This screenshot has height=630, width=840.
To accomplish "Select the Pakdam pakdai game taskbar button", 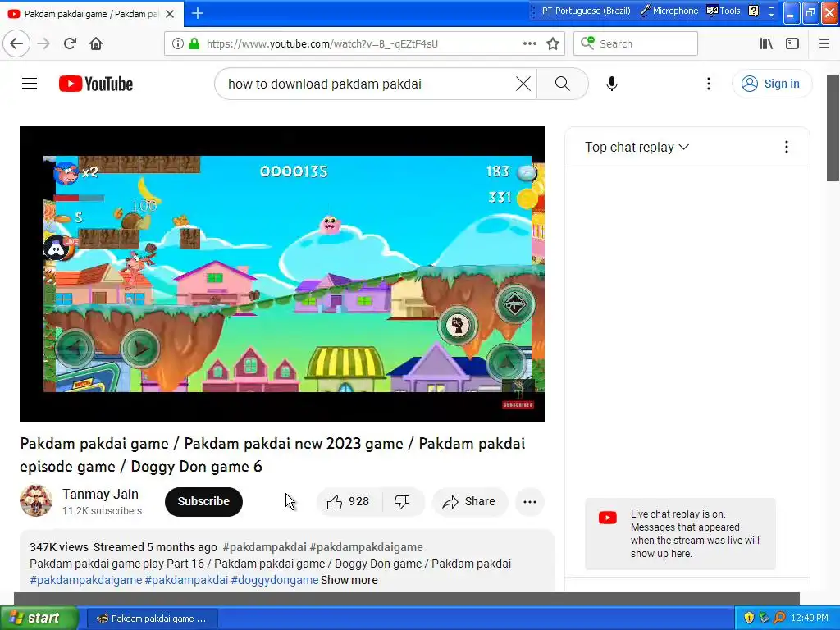I will pyautogui.click(x=152, y=619).
